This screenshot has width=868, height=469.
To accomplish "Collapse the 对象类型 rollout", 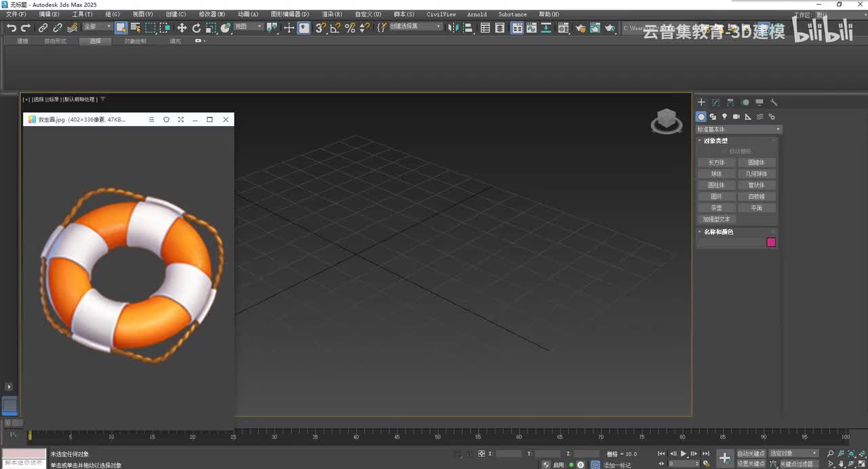I will pyautogui.click(x=715, y=140).
